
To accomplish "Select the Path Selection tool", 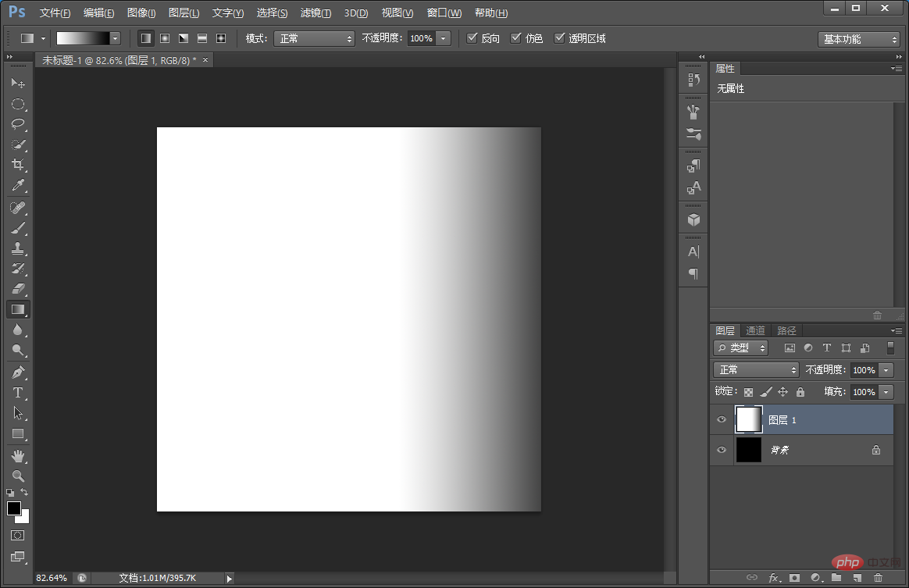I will [x=18, y=413].
